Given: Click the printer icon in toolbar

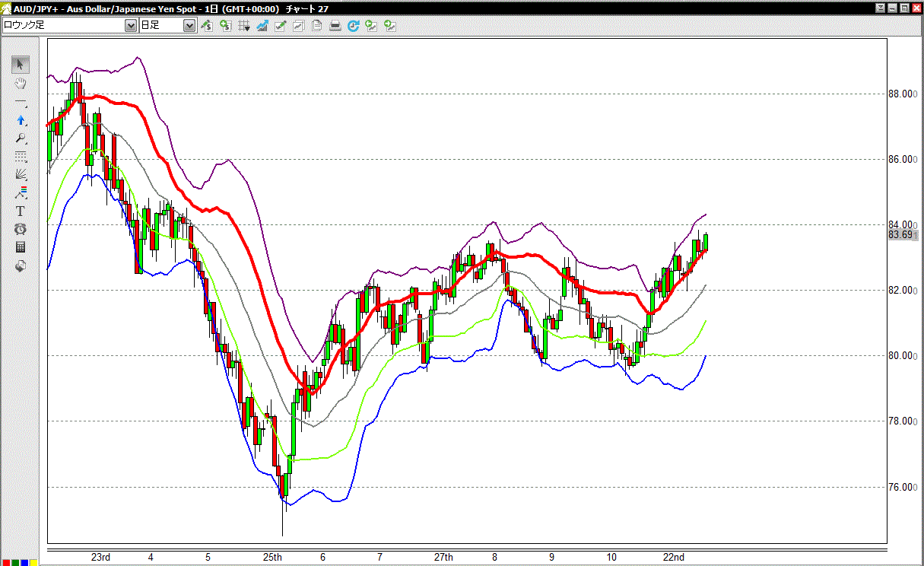Looking at the screenshot, I should click(x=335, y=26).
